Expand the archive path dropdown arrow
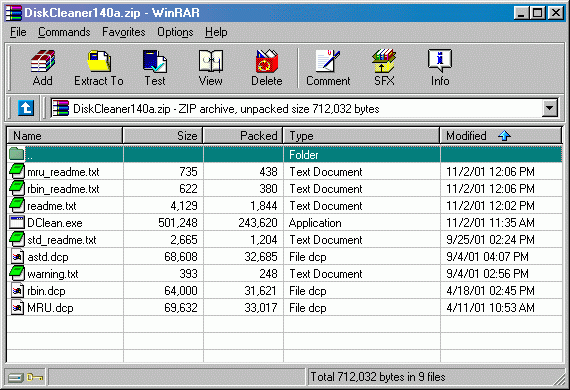This screenshot has height=390, width=570. tap(549, 108)
